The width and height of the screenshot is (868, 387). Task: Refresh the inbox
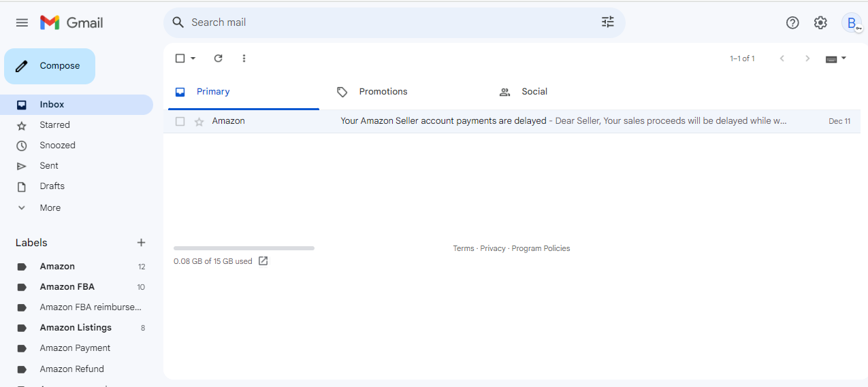click(219, 58)
